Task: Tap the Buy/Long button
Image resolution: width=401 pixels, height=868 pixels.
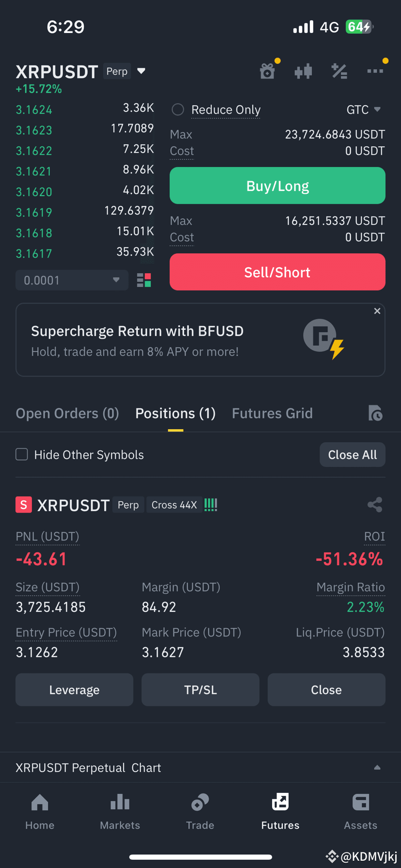Action: 278,186
